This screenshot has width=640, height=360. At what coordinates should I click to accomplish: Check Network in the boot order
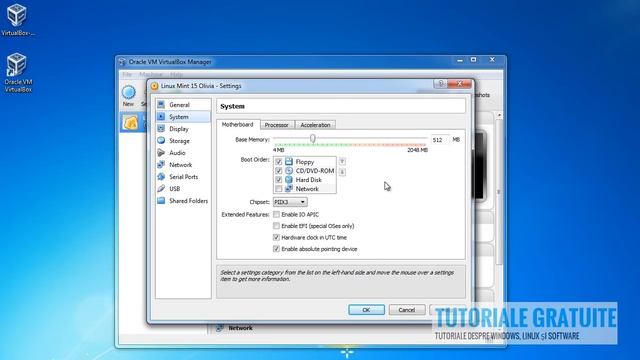pos(278,189)
